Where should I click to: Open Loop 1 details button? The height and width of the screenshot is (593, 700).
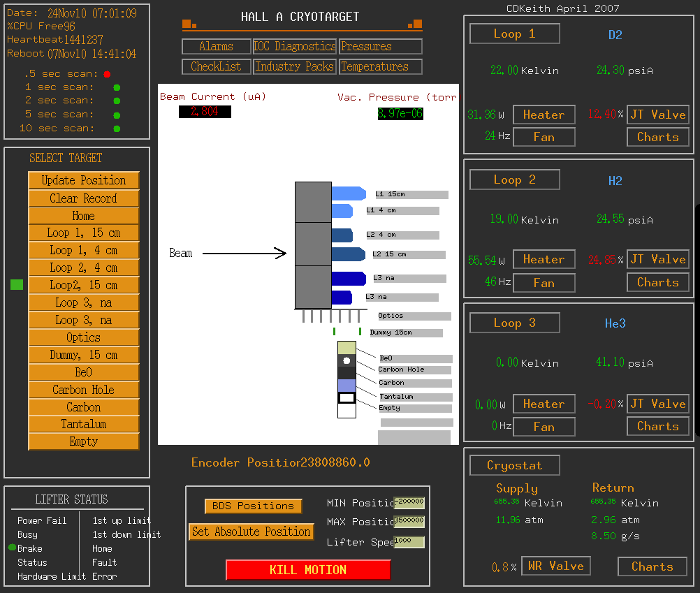[515, 34]
